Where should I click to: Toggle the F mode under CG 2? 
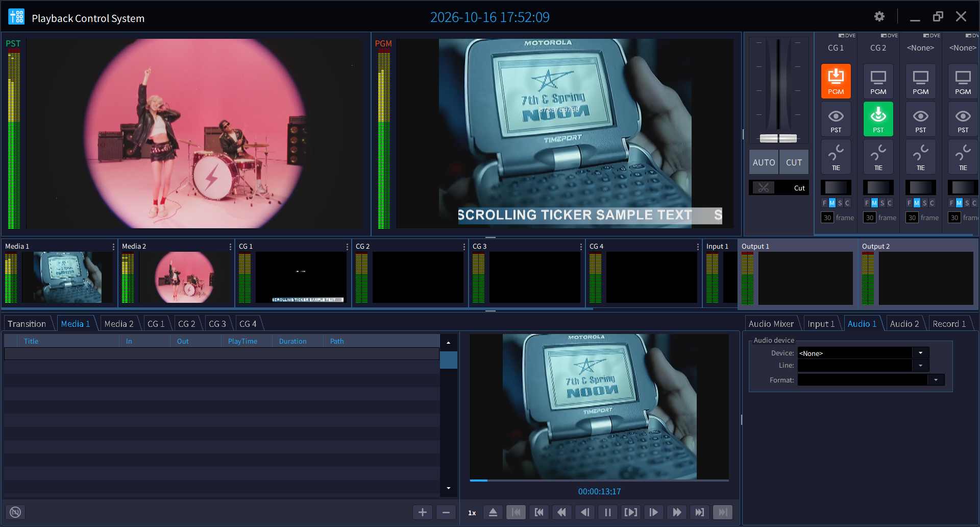pos(867,203)
